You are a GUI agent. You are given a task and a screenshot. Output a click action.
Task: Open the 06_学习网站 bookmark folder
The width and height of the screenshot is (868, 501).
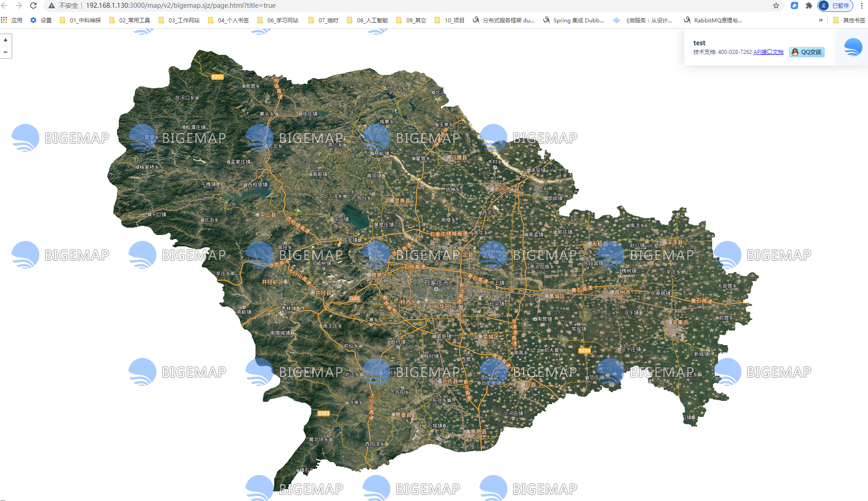click(x=278, y=20)
